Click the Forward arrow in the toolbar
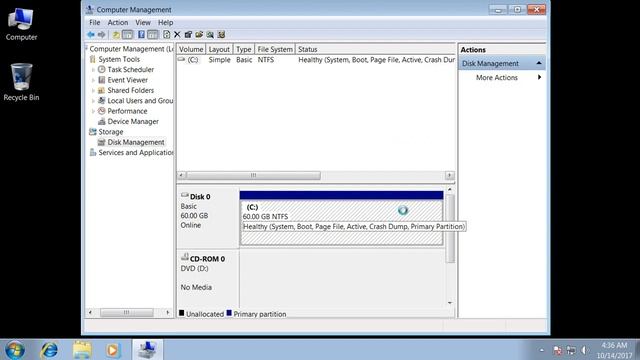Viewport: 640px width, 360px height. 101,35
